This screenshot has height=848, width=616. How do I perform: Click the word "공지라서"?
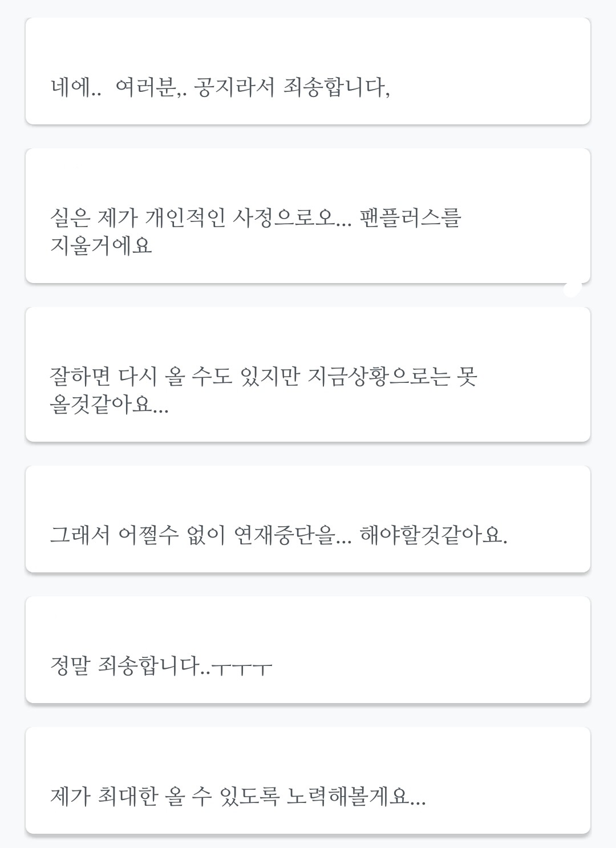[234, 88]
